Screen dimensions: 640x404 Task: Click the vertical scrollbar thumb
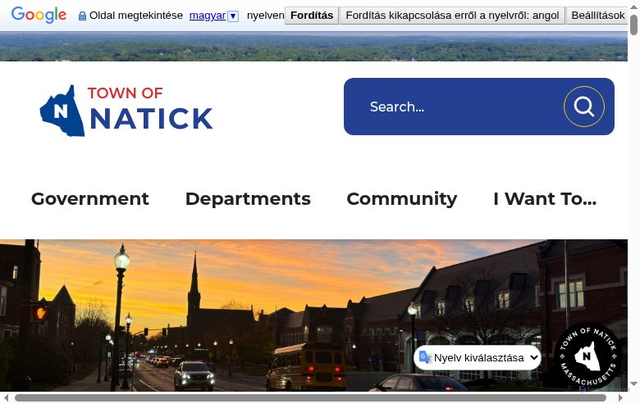pyautogui.click(x=633, y=23)
